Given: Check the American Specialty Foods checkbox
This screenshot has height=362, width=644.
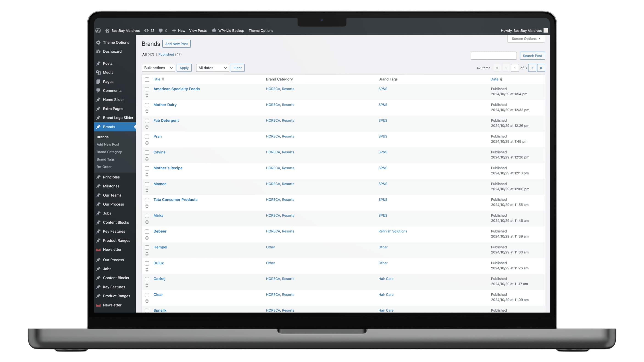Looking at the screenshot, I should pyautogui.click(x=147, y=89).
